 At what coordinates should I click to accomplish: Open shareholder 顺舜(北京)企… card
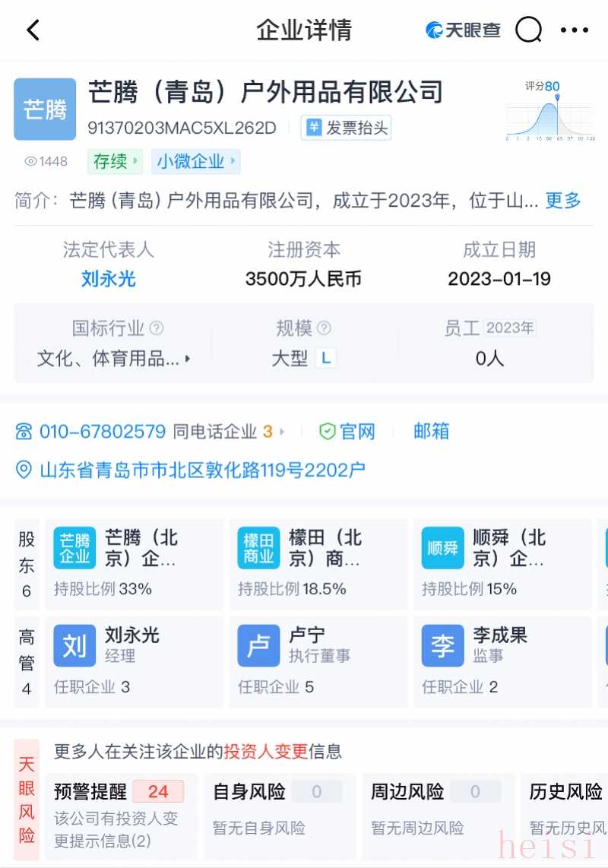coord(502,564)
